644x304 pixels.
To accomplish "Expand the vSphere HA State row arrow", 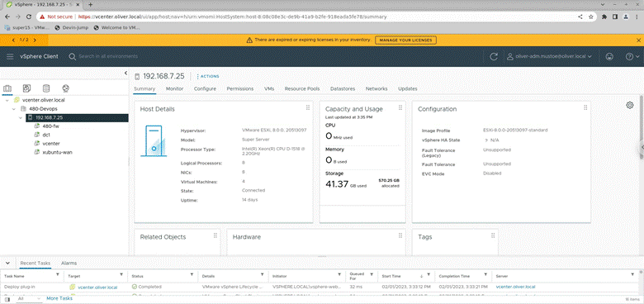I will pyautogui.click(x=486, y=140).
